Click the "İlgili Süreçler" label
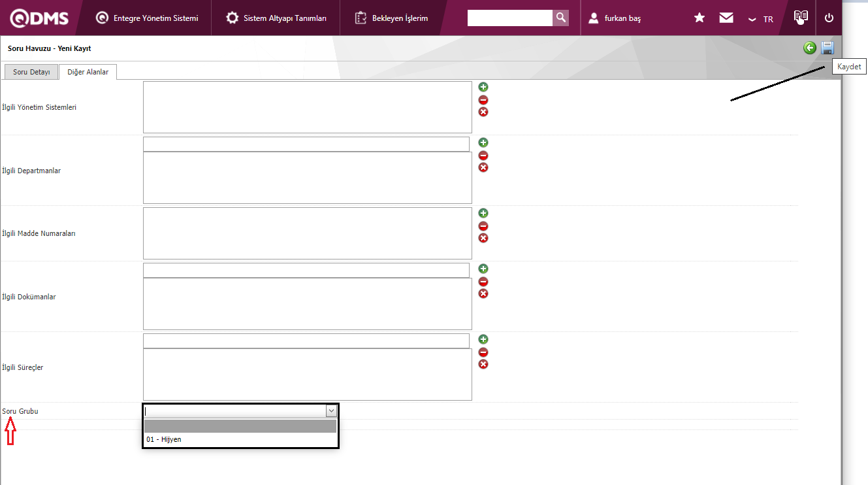This screenshot has height=485, width=868. click(x=23, y=367)
